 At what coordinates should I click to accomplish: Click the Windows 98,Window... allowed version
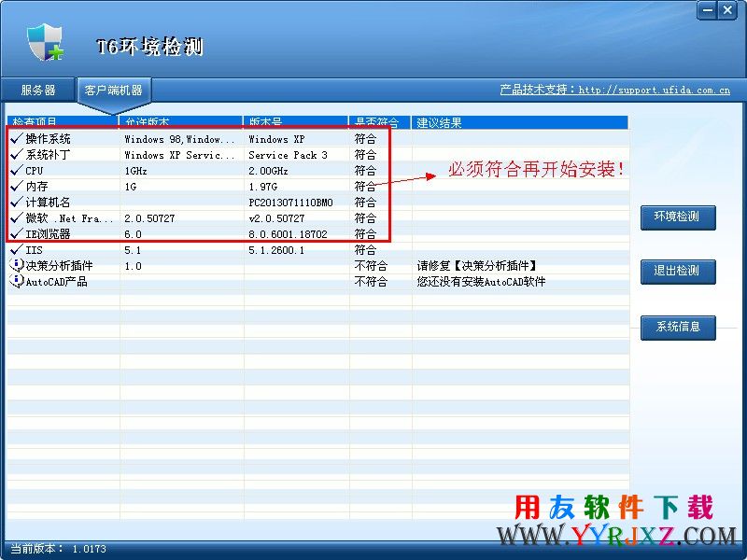point(179,139)
